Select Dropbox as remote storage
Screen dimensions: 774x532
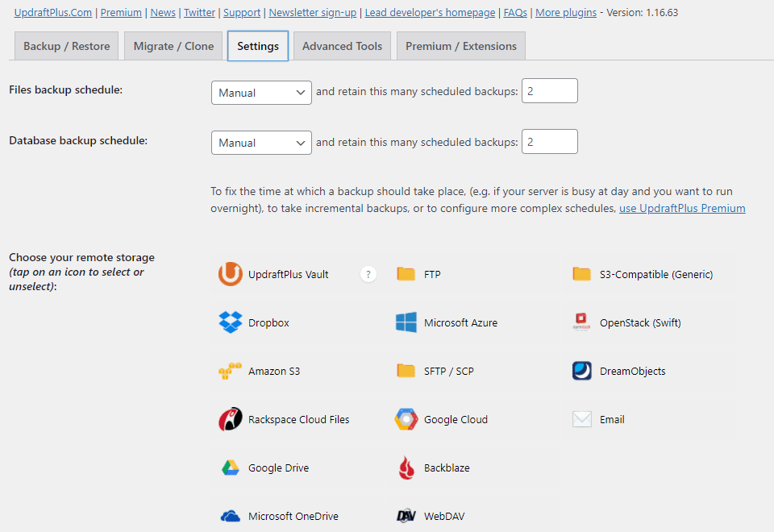tap(231, 322)
